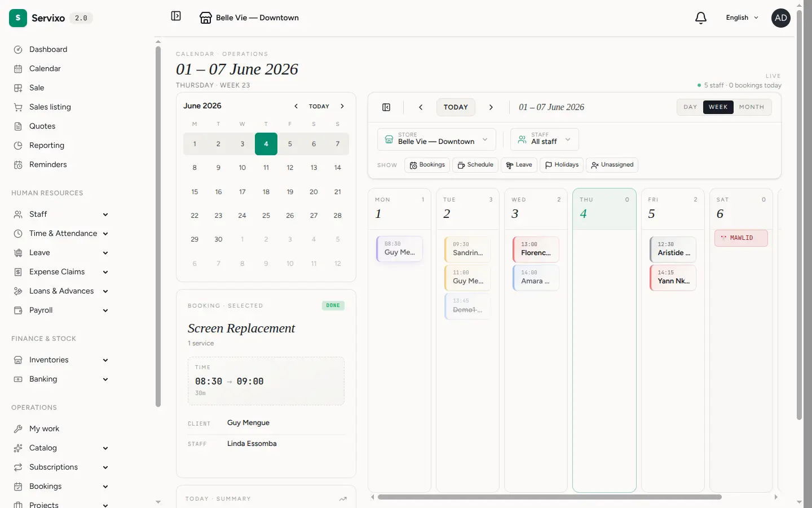Open Wednesday 13:00 Florenc... booking

[536, 249]
